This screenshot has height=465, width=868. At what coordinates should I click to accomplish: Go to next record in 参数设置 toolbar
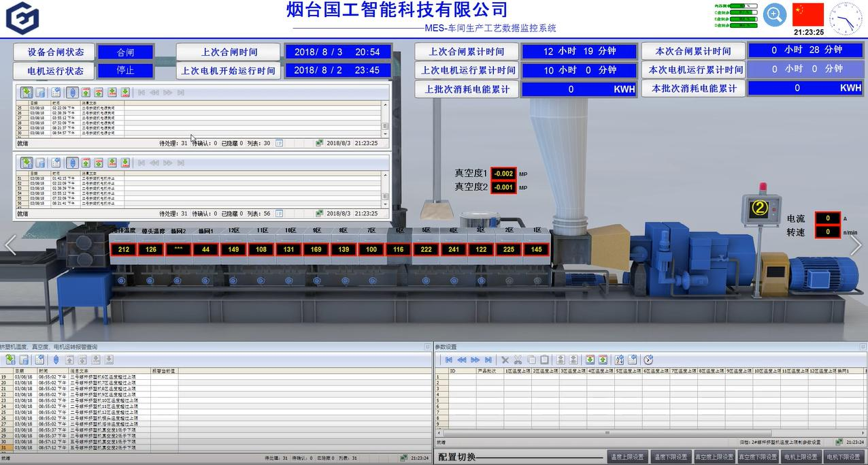pos(475,359)
